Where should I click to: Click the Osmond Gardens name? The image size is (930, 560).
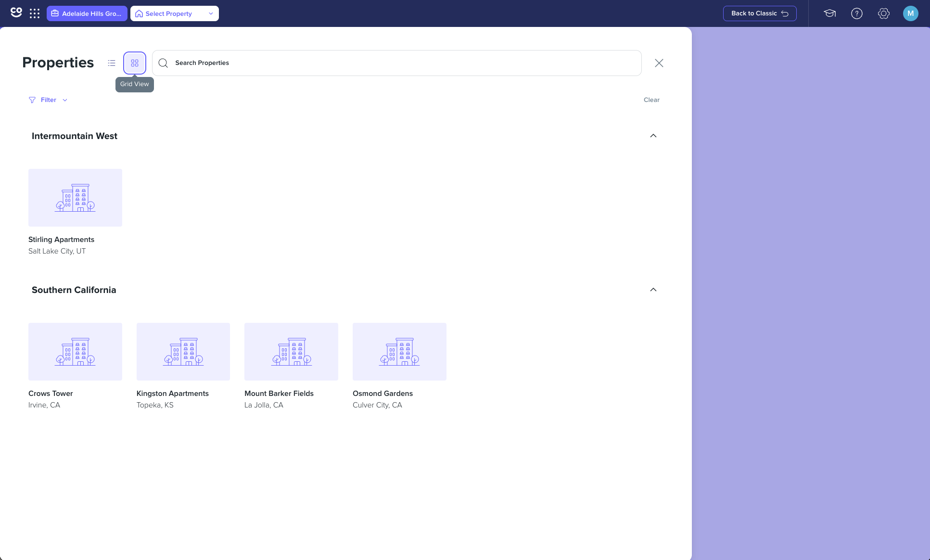coord(382,394)
